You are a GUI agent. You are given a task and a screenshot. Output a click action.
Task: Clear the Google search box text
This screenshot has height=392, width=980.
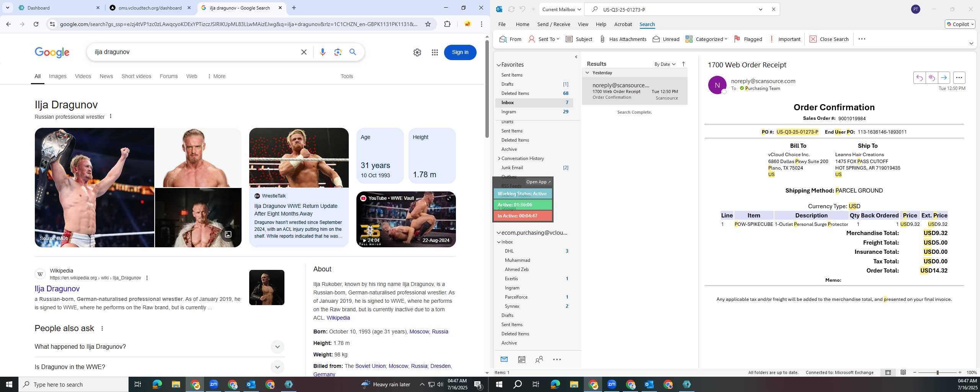click(304, 52)
